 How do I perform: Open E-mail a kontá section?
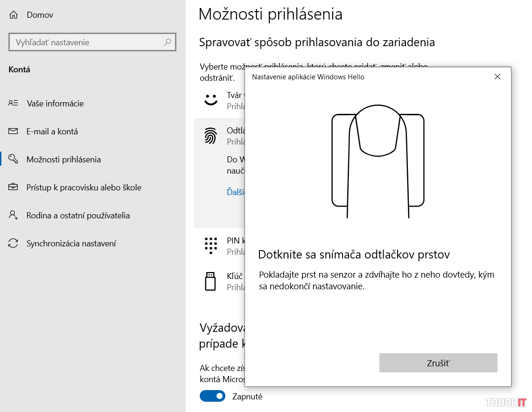point(52,132)
